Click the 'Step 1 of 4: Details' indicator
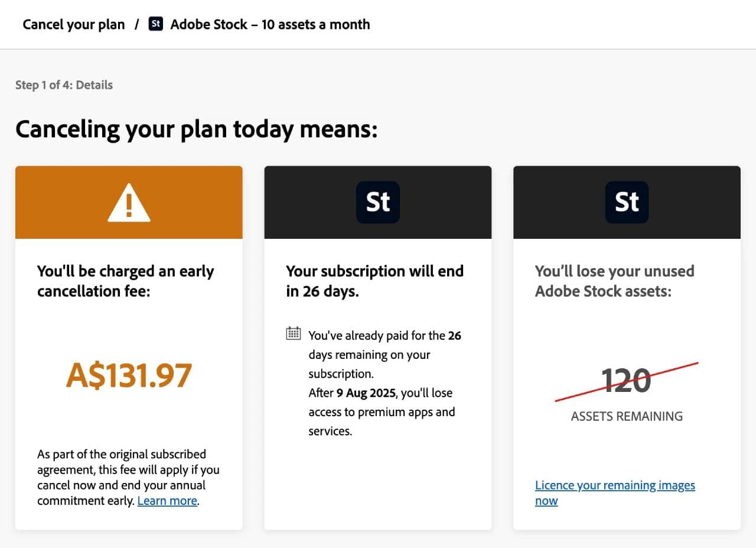The width and height of the screenshot is (756, 548). point(64,85)
